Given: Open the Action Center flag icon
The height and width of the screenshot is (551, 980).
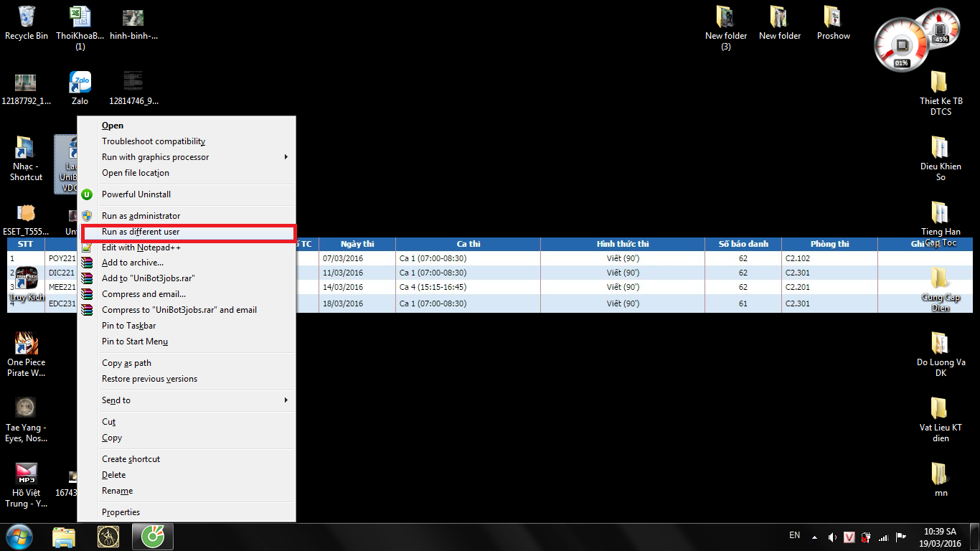Looking at the screenshot, I should click(901, 537).
